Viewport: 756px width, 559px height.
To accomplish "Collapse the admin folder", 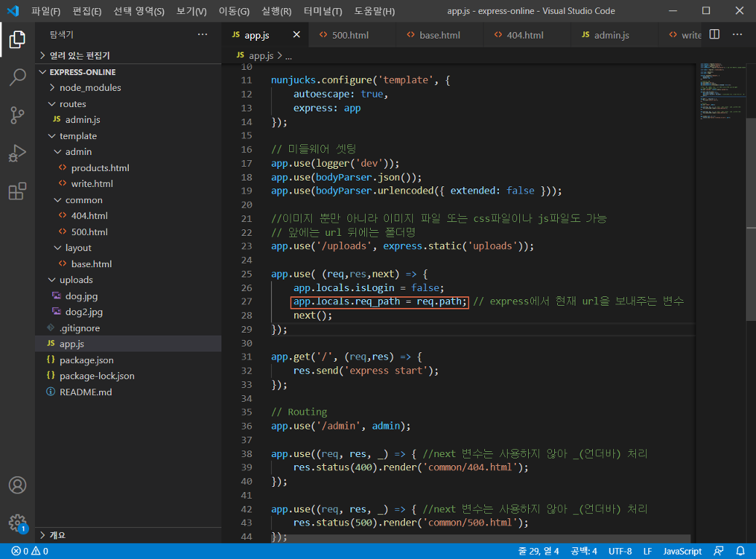I will pyautogui.click(x=78, y=152).
